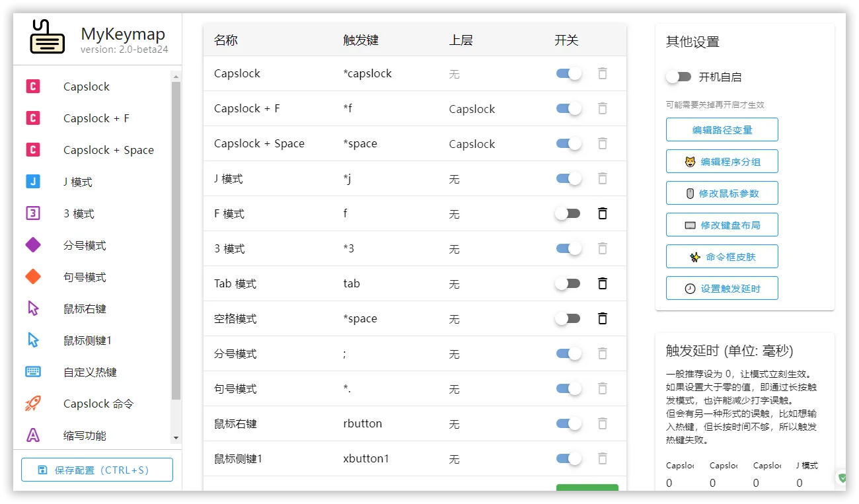Screen dimensions: 859x504
Task: Enable the F 模式 switch
Action: [568, 213]
